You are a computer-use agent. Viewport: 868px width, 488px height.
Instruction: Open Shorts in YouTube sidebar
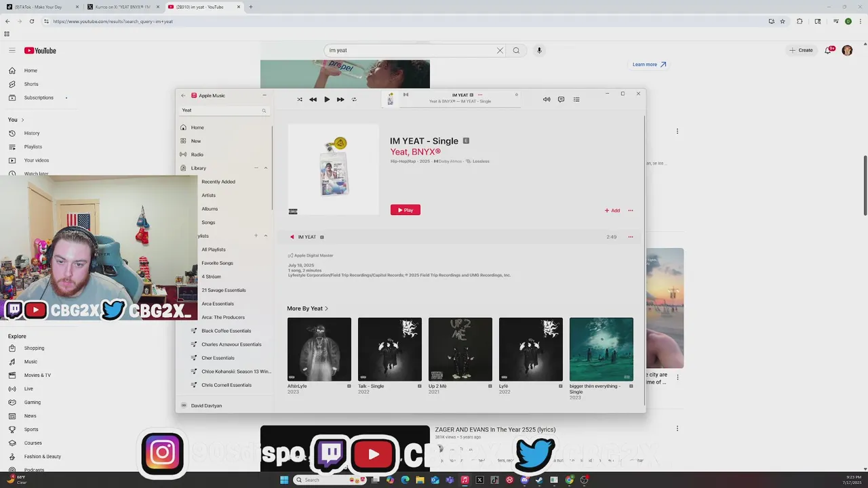(x=31, y=84)
